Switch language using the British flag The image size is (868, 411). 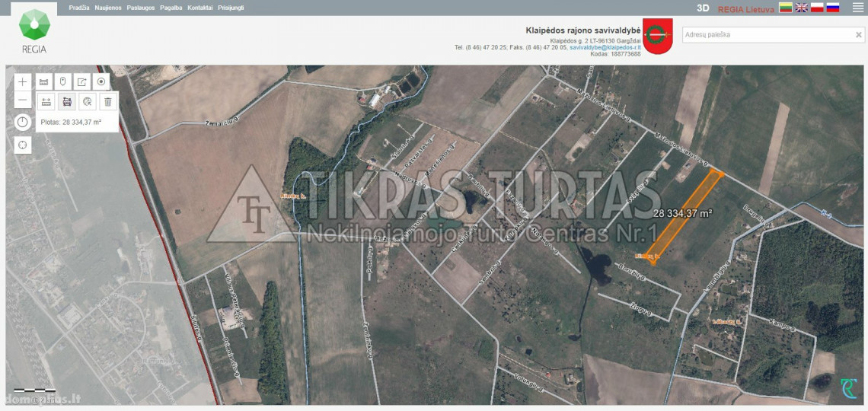click(x=802, y=8)
